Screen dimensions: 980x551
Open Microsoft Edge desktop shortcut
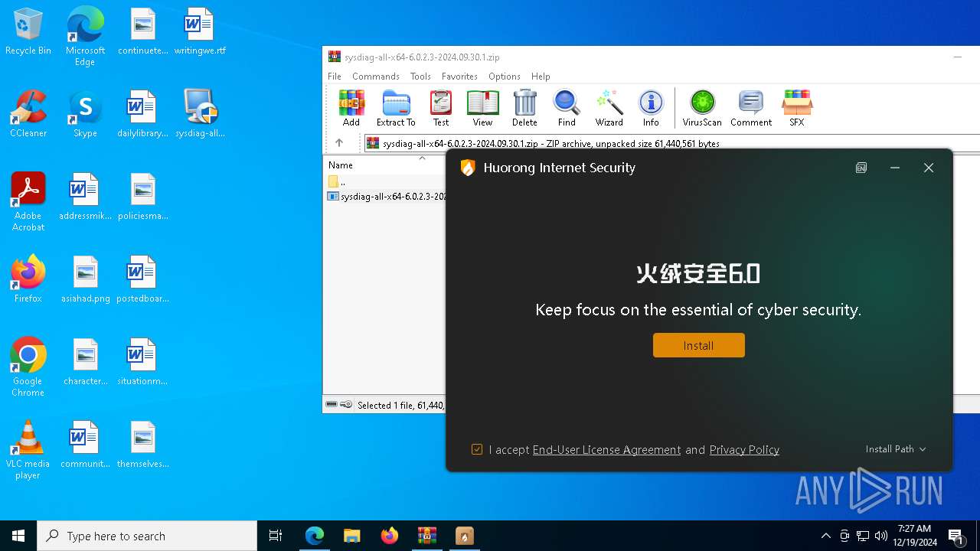coord(85,37)
